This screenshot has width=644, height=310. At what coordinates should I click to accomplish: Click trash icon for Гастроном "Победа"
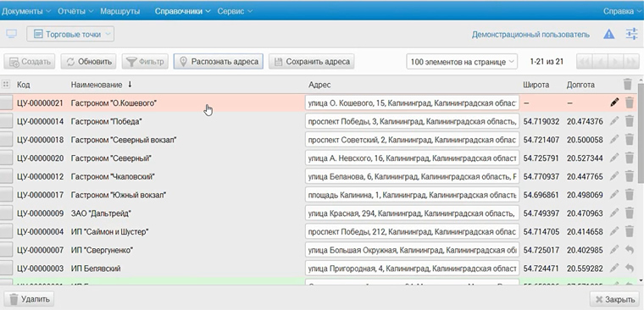630,121
